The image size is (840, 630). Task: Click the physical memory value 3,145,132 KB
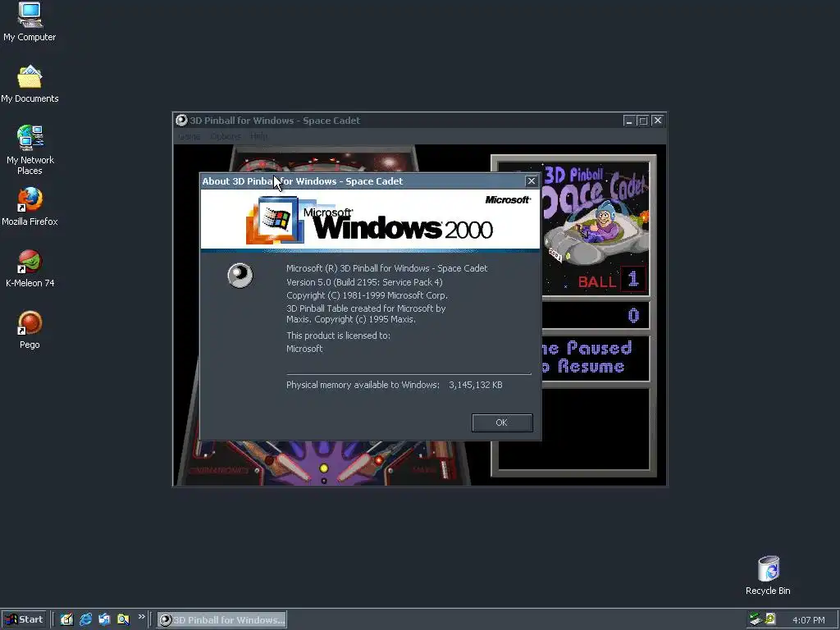click(476, 385)
